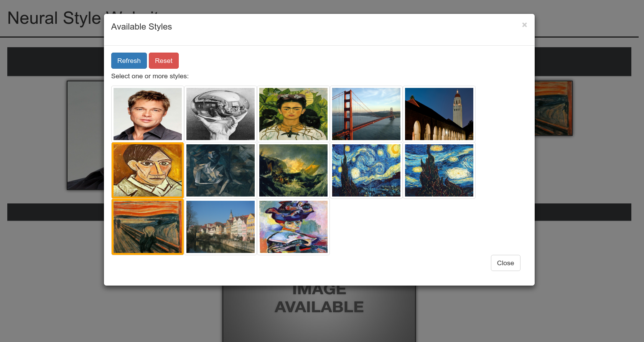Deselect the Picasso self-portrait style
The image size is (644, 342).
pyautogui.click(x=148, y=170)
